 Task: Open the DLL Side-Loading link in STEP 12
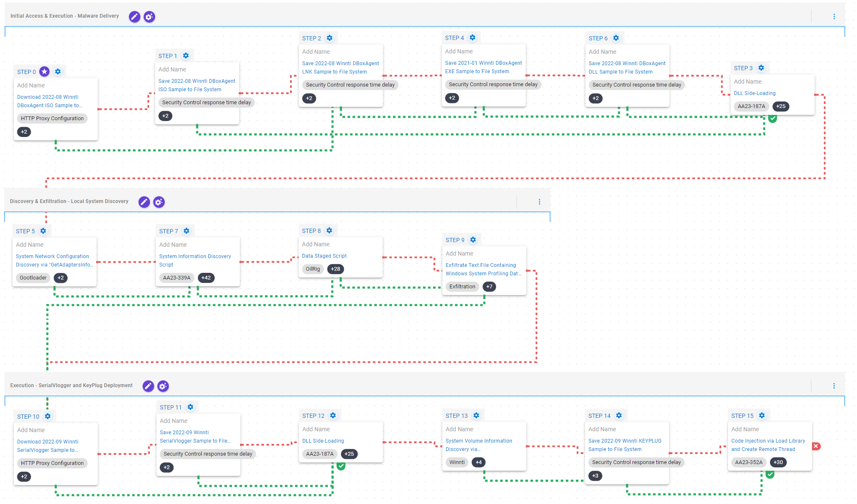pos(323,441)
